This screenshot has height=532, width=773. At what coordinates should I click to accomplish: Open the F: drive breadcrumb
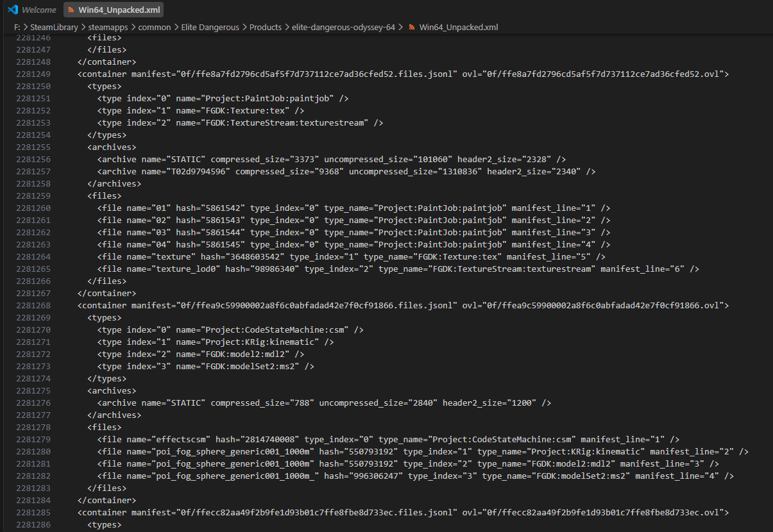coord(17,27)
